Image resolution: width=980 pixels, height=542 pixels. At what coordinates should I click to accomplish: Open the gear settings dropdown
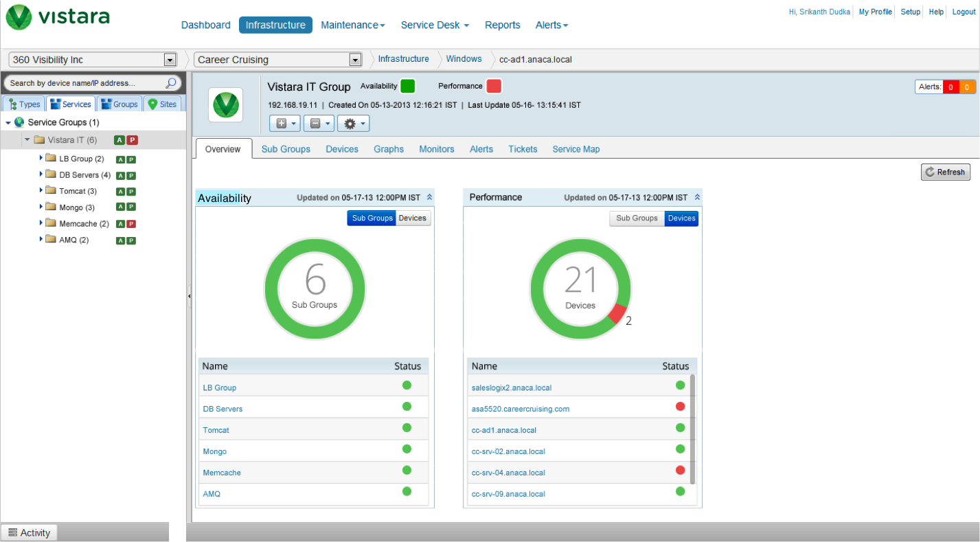click(354, 124)
